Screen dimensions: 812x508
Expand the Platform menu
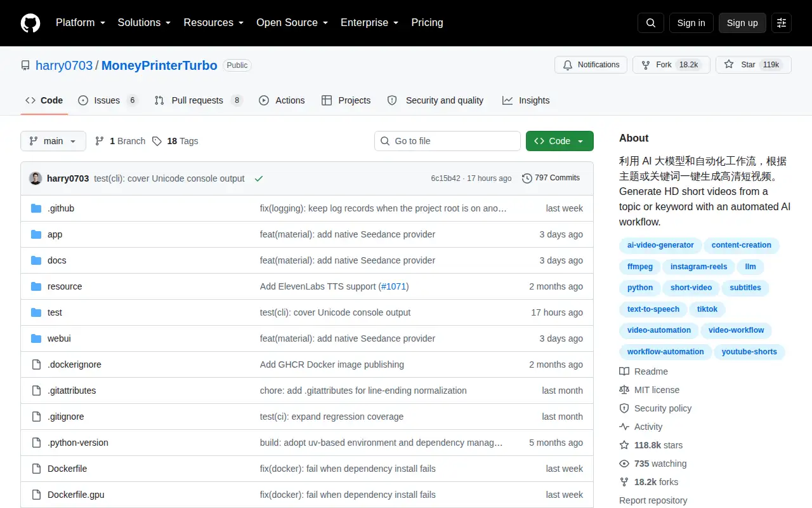pos(81,23)
